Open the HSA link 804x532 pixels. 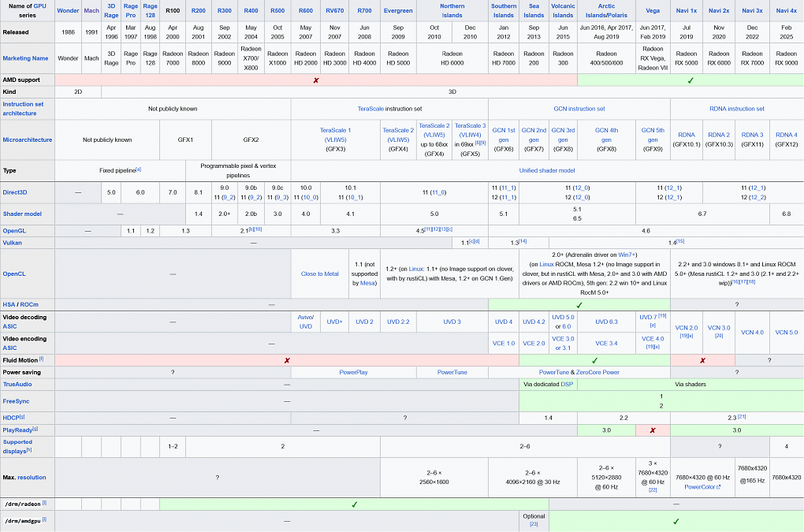coord(9,305)
